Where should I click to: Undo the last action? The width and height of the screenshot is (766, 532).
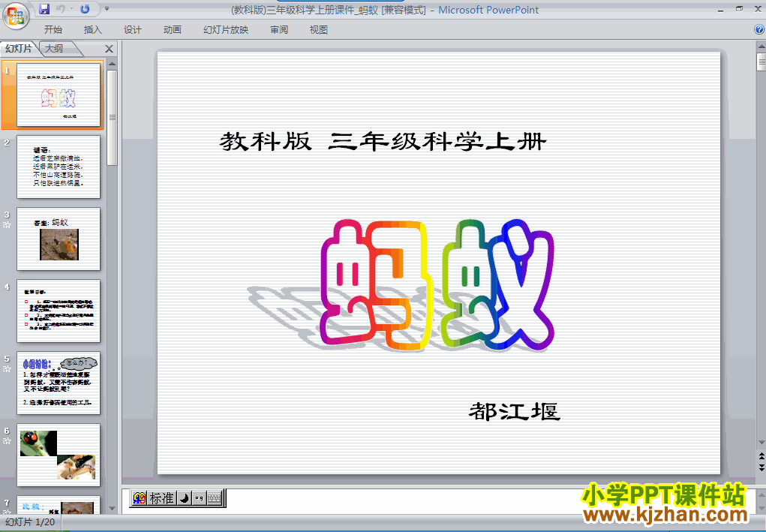click(61, 9)
